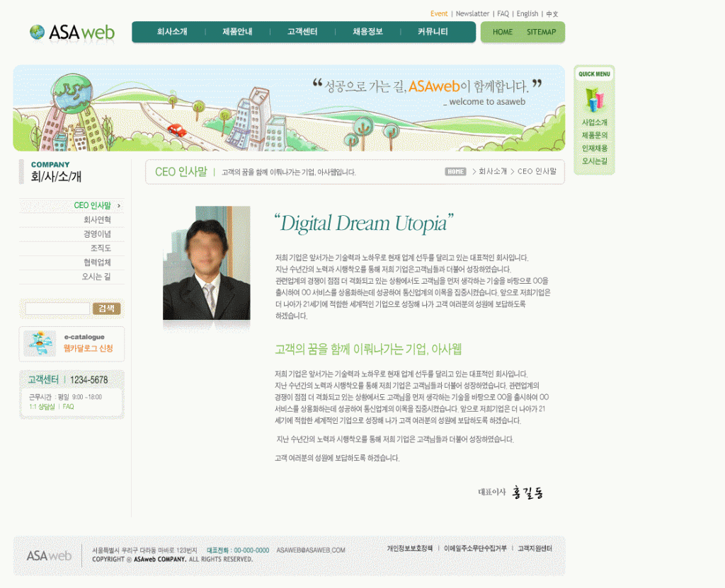
Task: Click the e-catalogue map icon
Action: [40, 343]
